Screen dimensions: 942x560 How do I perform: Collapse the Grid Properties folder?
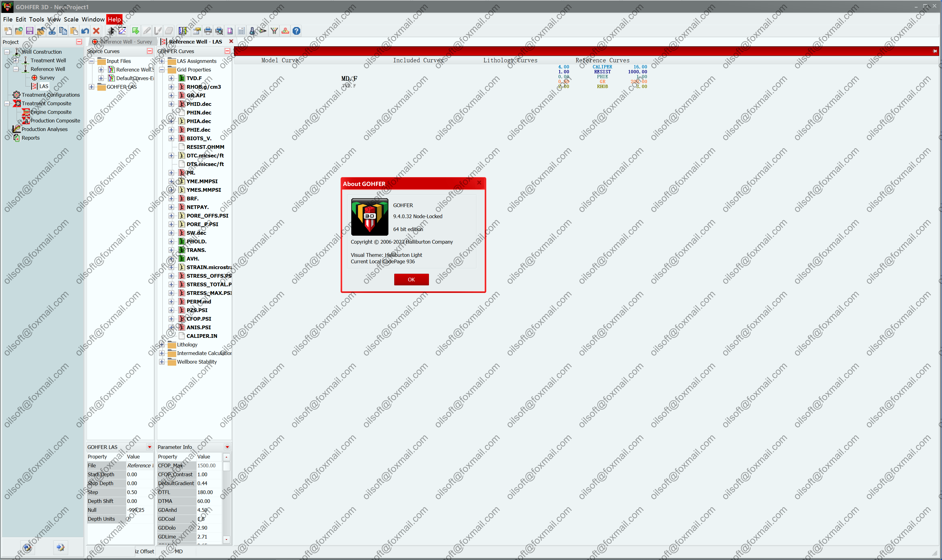click(162, 70)
